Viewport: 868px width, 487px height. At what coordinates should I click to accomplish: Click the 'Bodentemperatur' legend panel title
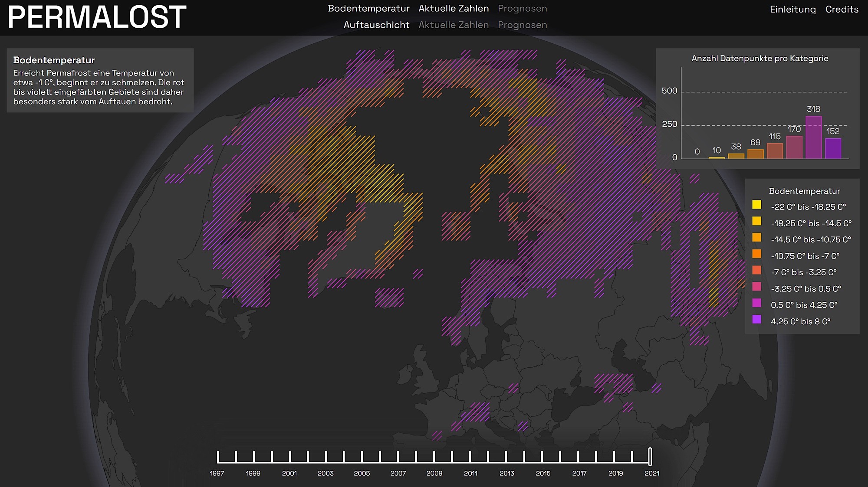click(804, 191)
